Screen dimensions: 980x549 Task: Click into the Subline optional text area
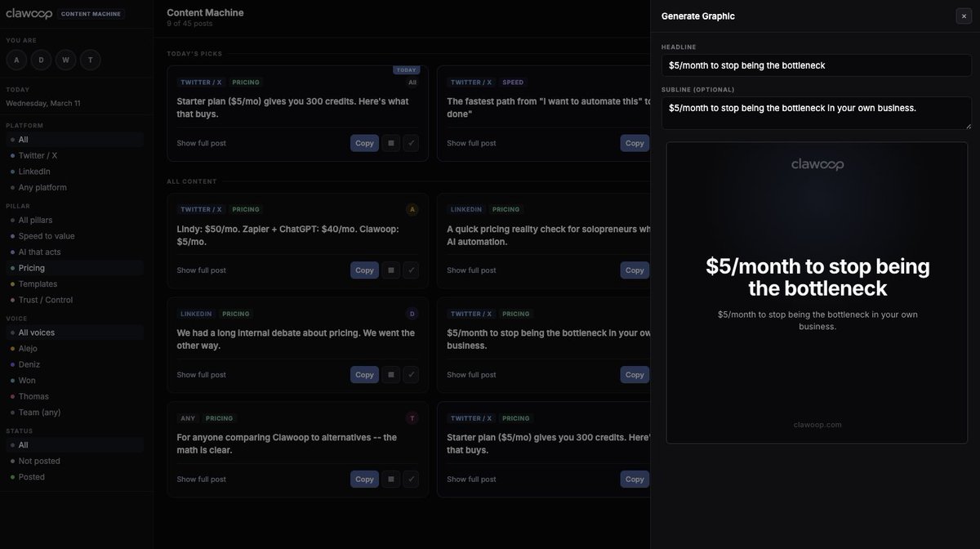click(x=817, y=113)
